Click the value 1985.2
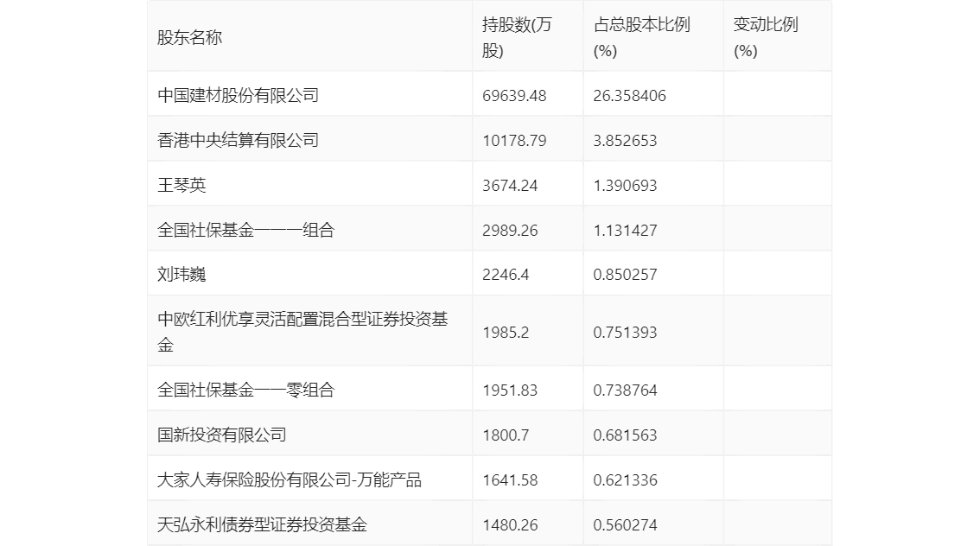This screenshot has height=546, width=980. pos(506,333)
